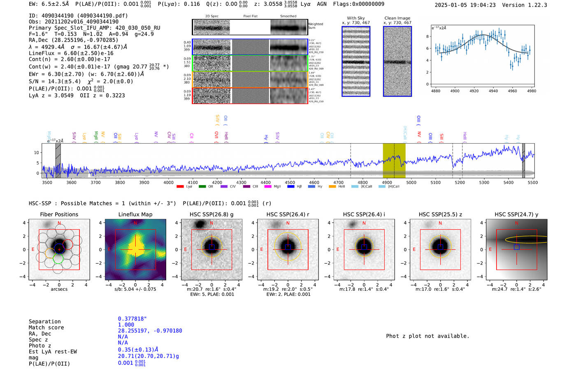576x392 pixels.
Task: Click the s/b: 5.04 +/- 0.075 caption
Action: [x=135, y=289]
